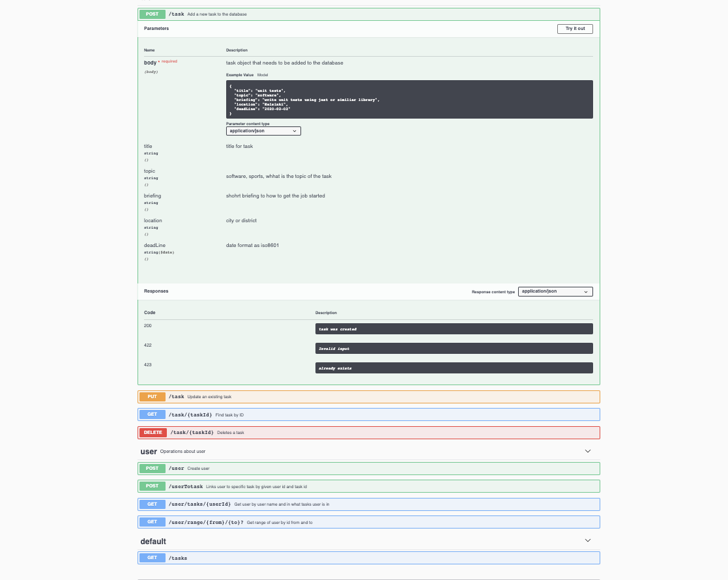The image size is (728, 580).
Task: Click the red DELETE badge for /task/{taskId}
Action: pyautogui.click(x=152, y=432)
